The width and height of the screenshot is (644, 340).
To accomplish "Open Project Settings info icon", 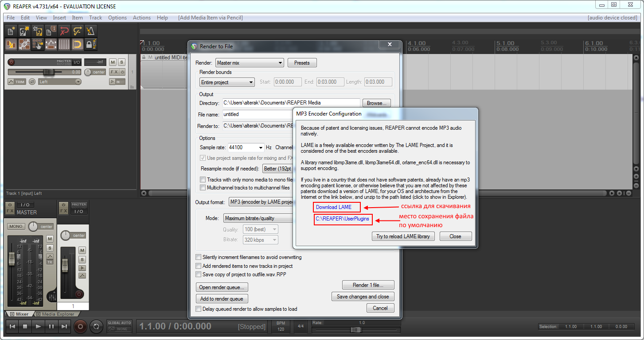I will pos(51,31).
